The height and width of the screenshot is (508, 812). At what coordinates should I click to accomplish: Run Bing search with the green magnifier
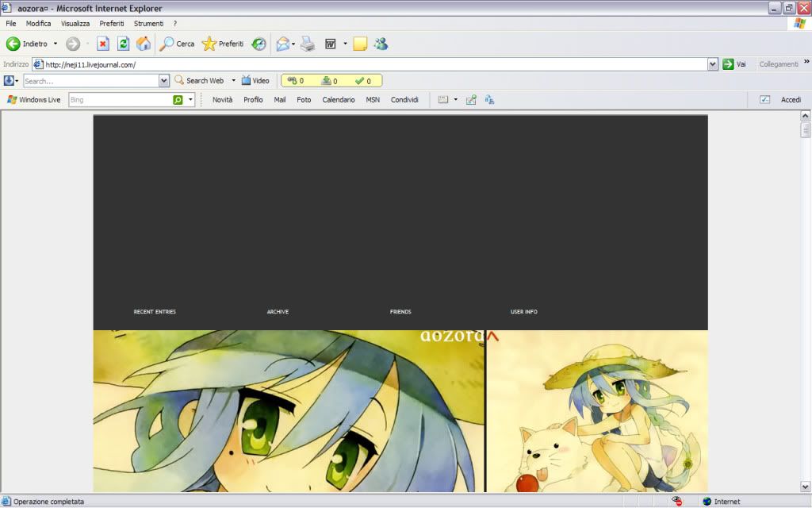click(178, 100)
